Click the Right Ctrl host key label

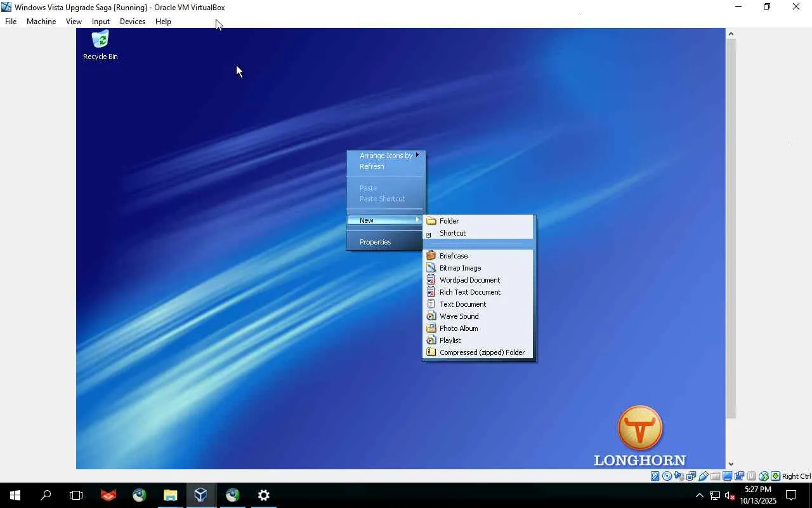(x=796, y=476)
